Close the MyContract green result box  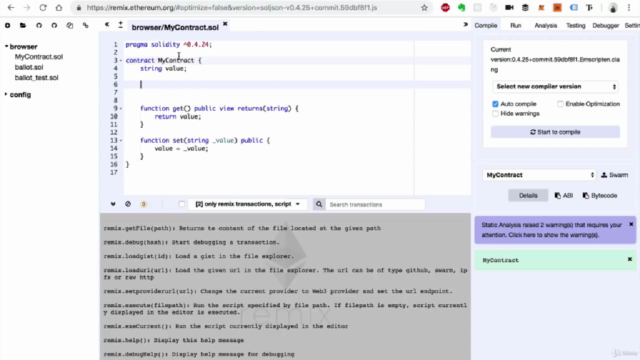(630, 259)
